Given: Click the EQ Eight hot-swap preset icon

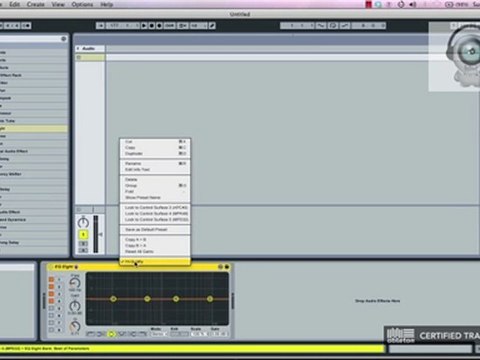Looking at the screenshot, I should tap(220, 267).
